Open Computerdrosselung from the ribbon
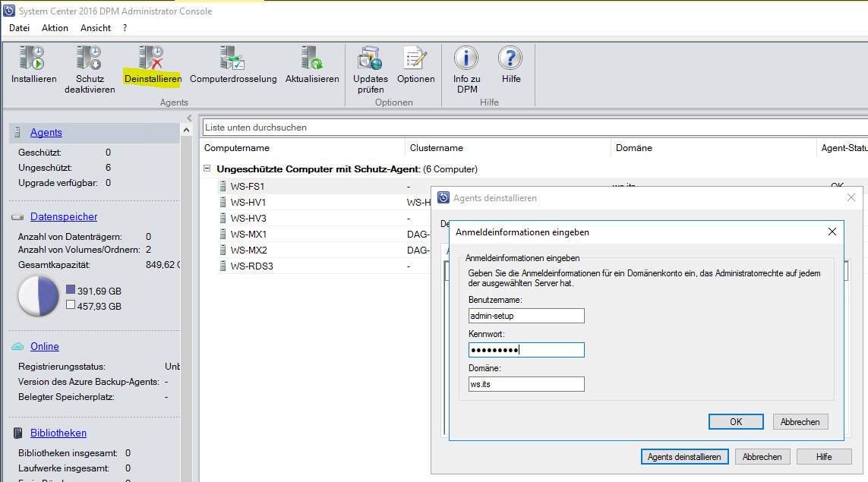This screenshot has height=482, width=868. tap(232, 58)
